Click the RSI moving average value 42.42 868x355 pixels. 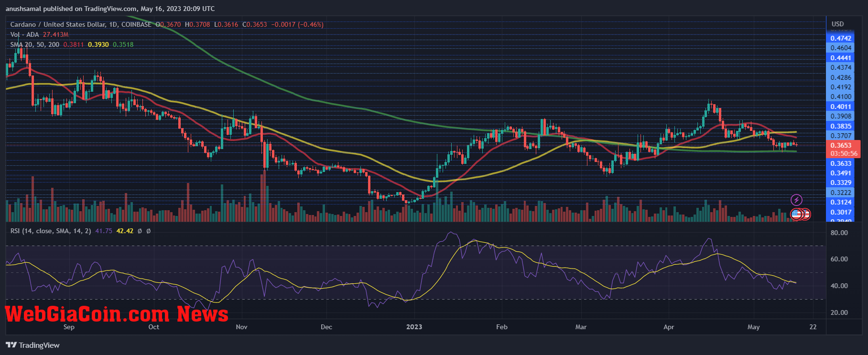tap(125, 231)
